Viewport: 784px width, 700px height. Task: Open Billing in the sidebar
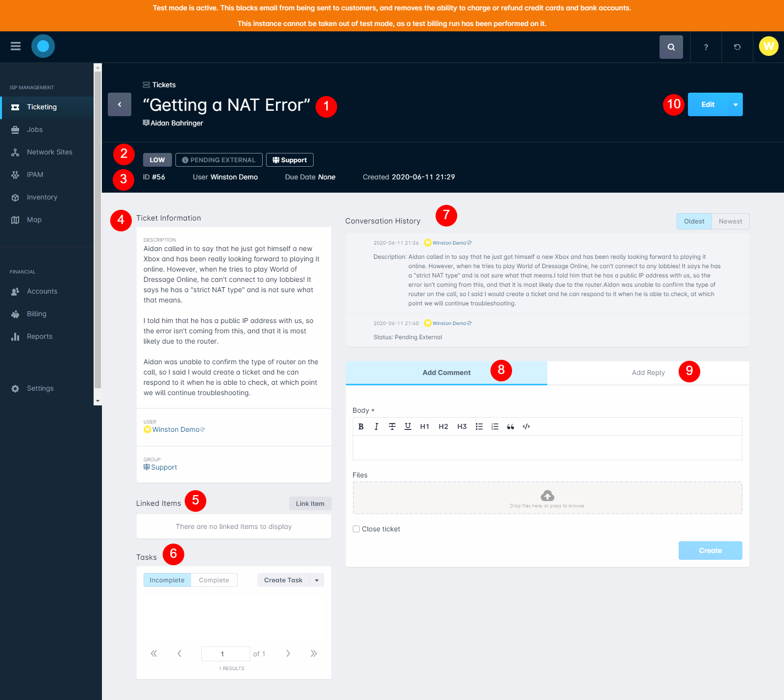pos(47,314)
